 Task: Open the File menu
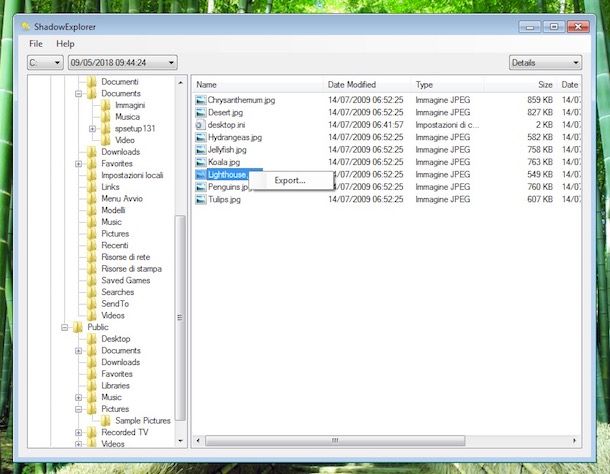(x=36, y=44)
